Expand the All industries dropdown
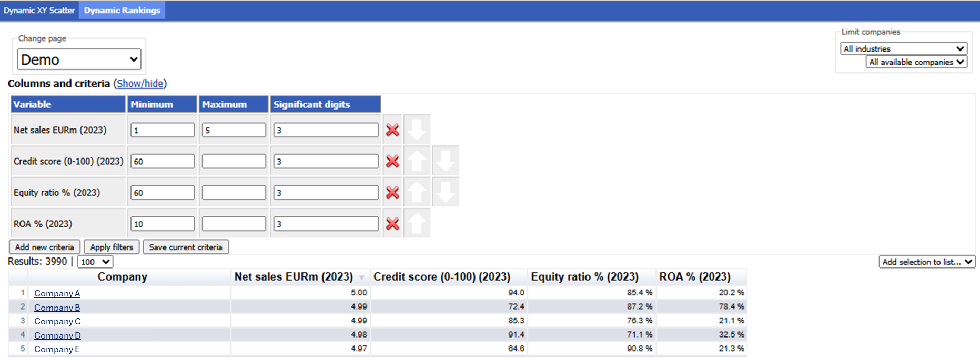The height and width of the screenshot is (357, 980). [x=904, y=48]
